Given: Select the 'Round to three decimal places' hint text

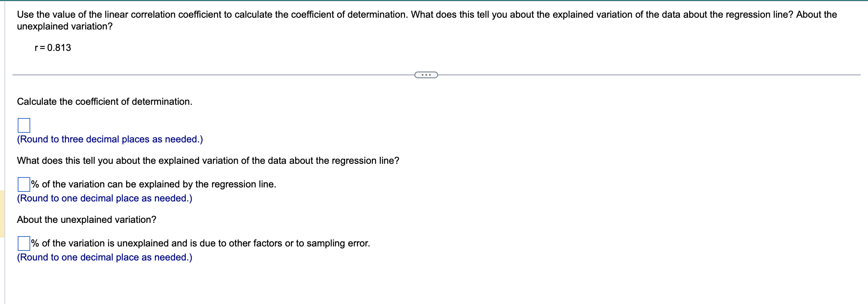Looking at the screenshot, I should (109, 139).
